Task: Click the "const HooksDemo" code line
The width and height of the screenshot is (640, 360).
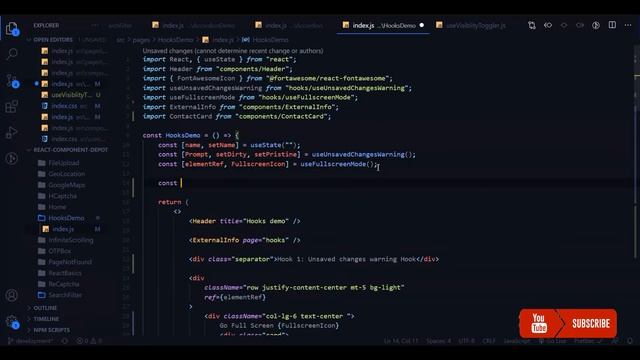Action: click(191, 136)
